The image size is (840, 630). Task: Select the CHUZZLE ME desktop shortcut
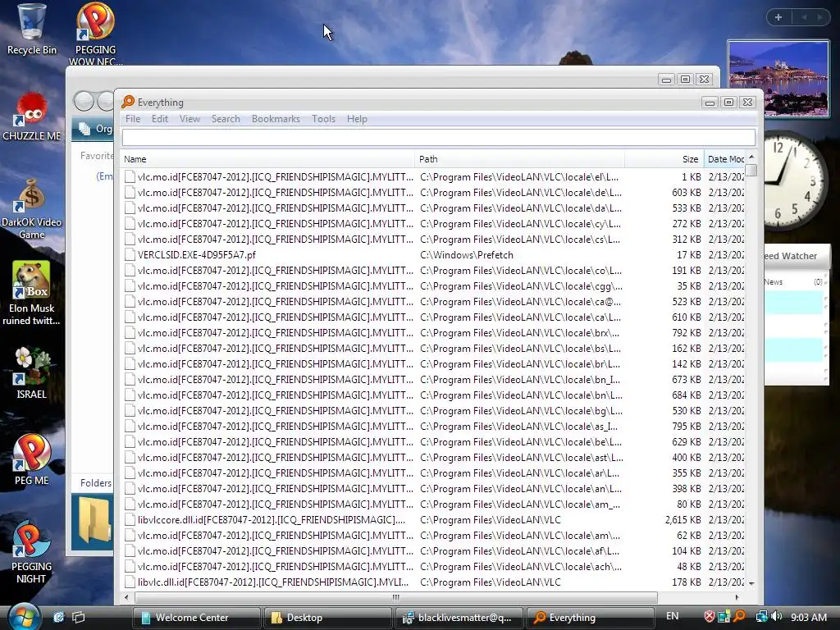[x=32, y=116]
